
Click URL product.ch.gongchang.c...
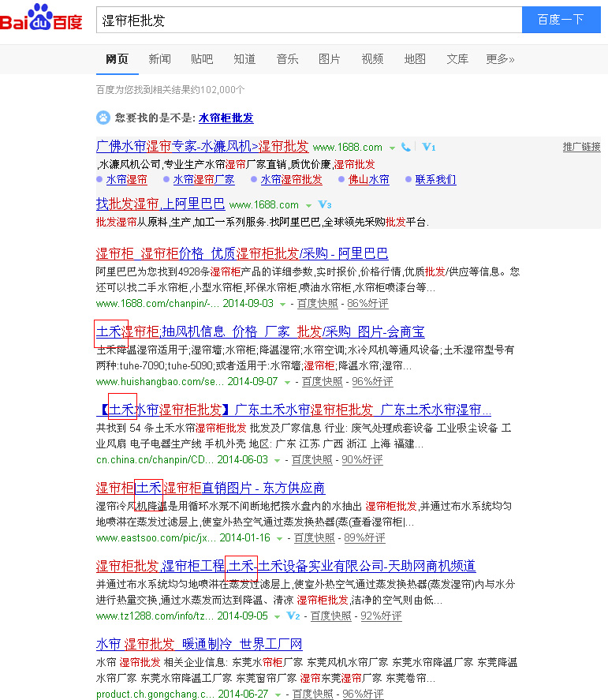pyautogui.click(x=155, y=694)
